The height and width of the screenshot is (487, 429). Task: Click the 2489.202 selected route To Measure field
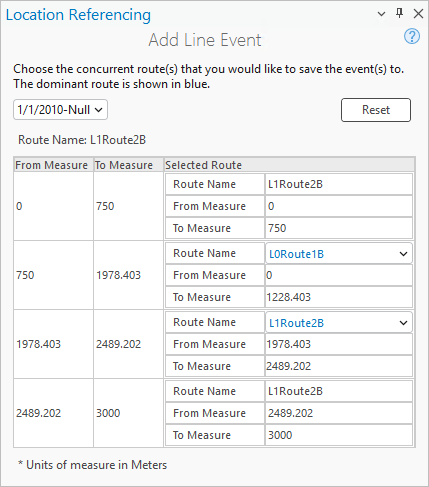pyautogui.click(x=339, y=366)
